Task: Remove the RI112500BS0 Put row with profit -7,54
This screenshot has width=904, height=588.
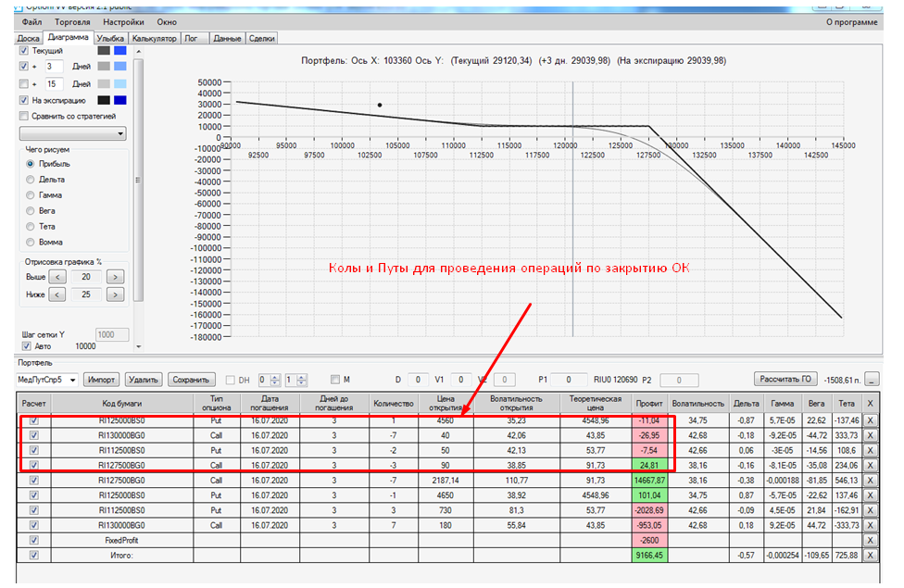Action: (x=870, y=450)
